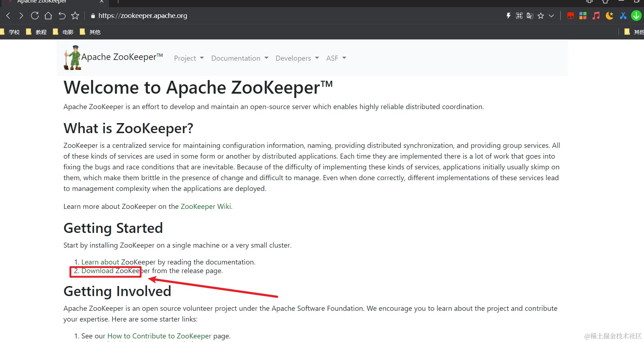Open the 电影 bookmark folder
The width and height of the screenshot is (644, 342).
coord(63,32)
